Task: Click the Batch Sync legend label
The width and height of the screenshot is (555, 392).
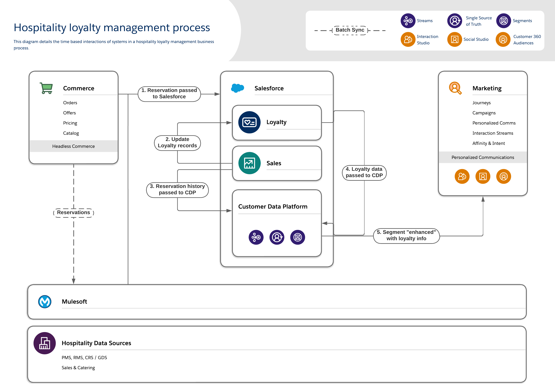Action: 350,30
